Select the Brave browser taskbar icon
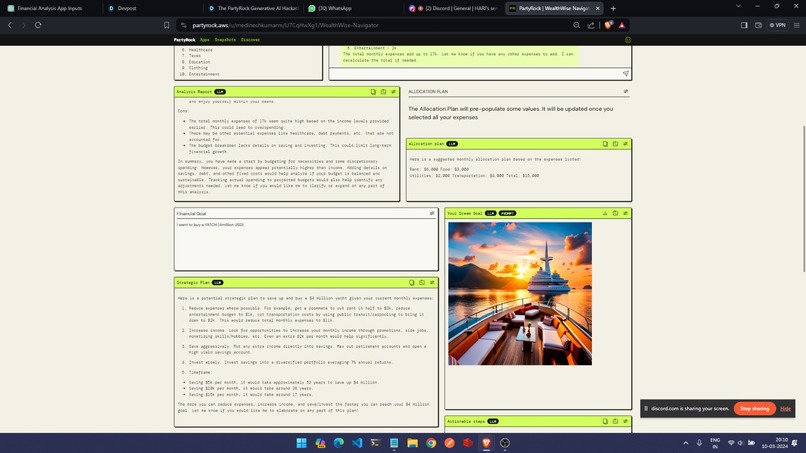The width and height of the screenshot is (806, 453). tap(486, 443)
